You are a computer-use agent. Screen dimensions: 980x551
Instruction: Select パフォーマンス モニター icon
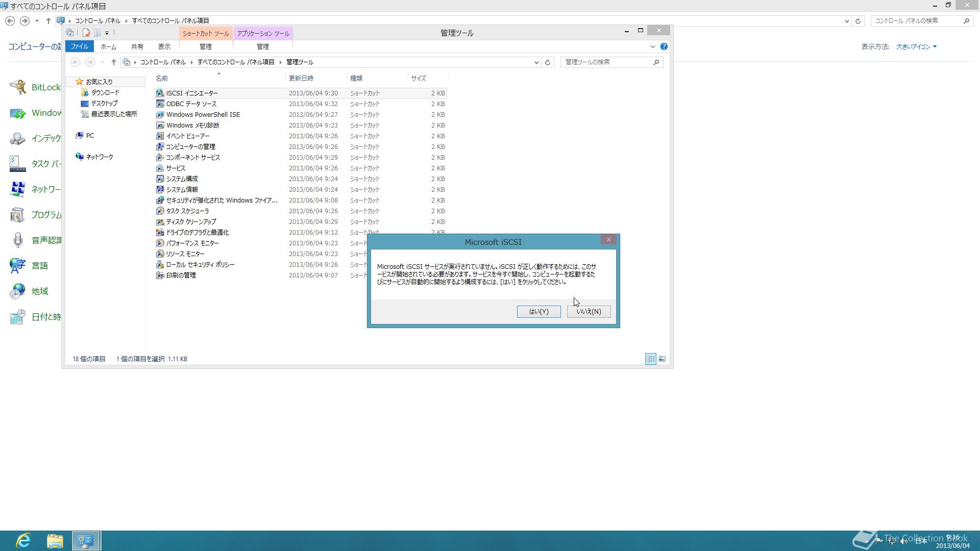[x=160, y=243]
